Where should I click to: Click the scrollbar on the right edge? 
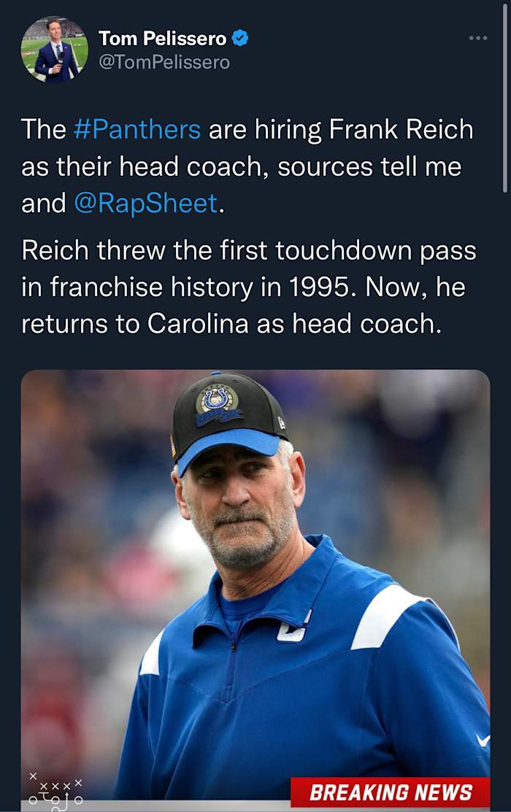[505, 95]
